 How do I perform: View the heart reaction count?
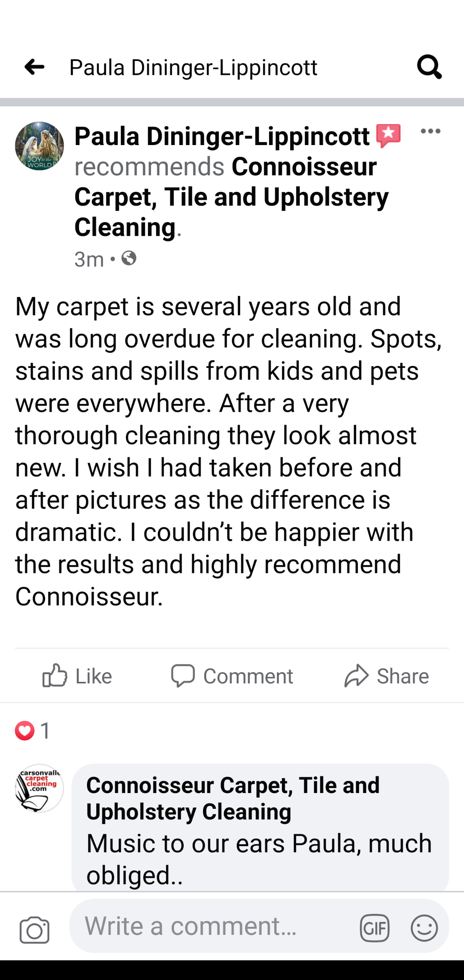click(x=33, y=731)
